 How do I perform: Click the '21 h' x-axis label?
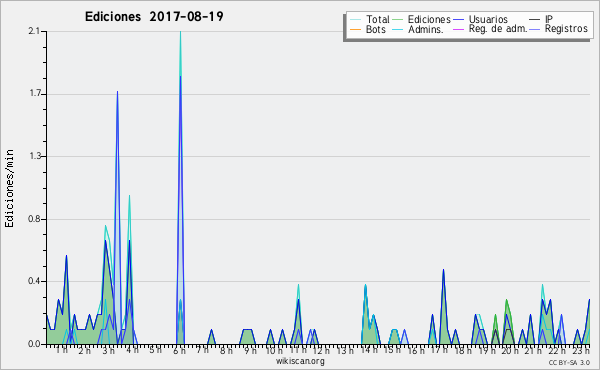tap(534, 350)
